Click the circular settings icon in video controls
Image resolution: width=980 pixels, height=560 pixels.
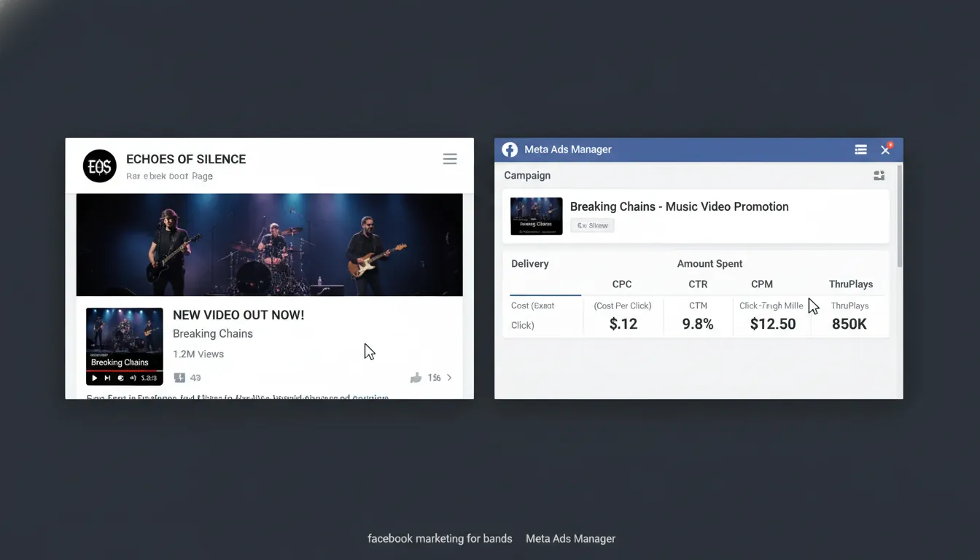121,378
